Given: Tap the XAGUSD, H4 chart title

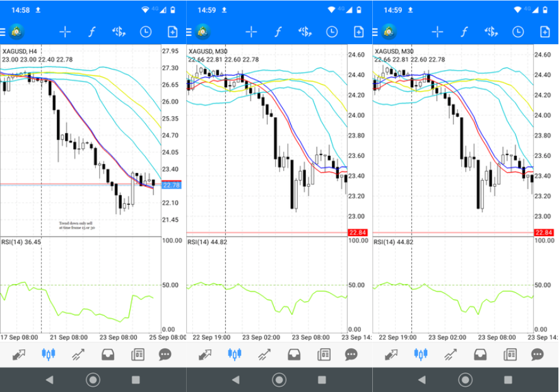Looking at the screenshot, I should coord(20,51).
